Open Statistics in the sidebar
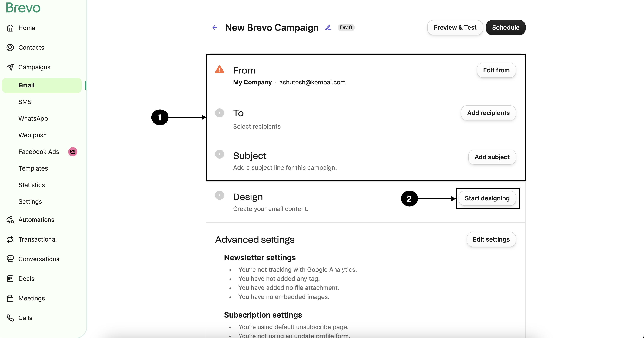This screenshot has width=644, height=338. click(x=32, y=185)
